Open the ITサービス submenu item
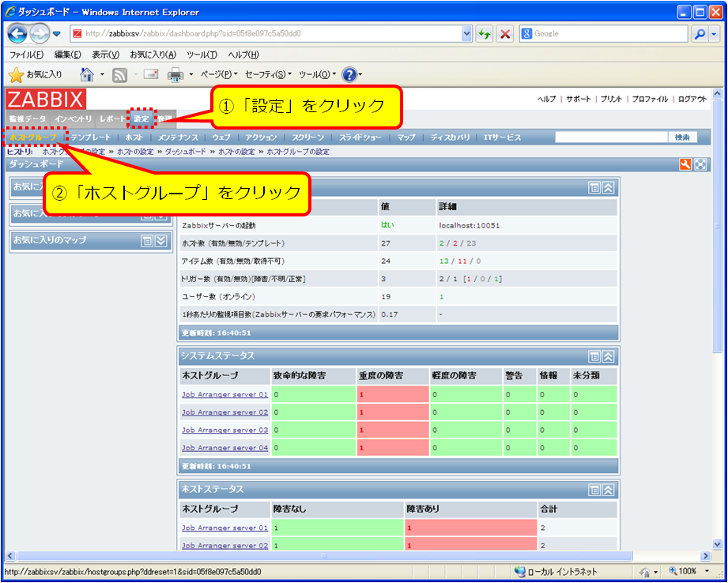The height and width of the screenshot is (583, 728). pos(503,137)
